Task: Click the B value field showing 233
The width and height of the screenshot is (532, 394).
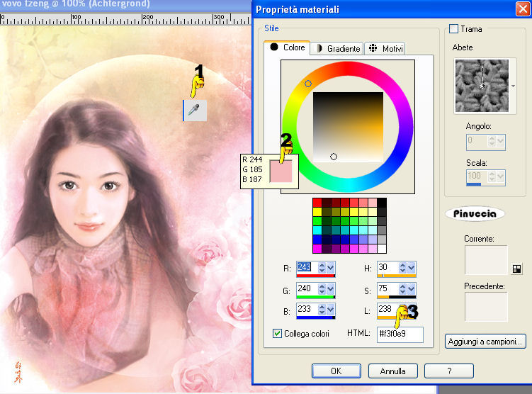Action: pyautogui.click(x=307, y=309)
